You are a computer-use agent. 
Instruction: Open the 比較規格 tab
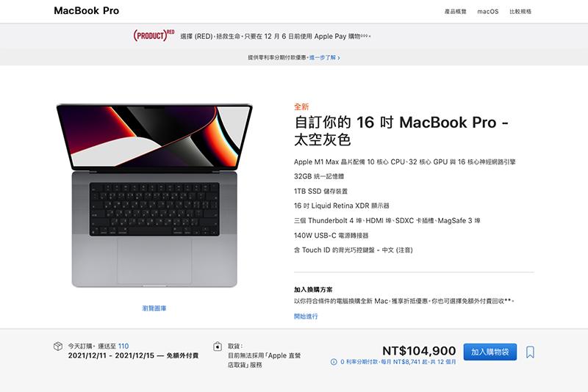click(520, 12)
